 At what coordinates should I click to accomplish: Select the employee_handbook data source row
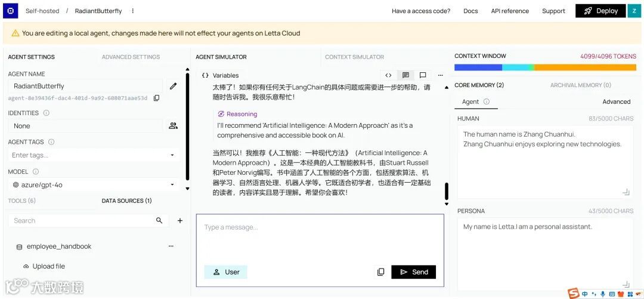[94, 246]
